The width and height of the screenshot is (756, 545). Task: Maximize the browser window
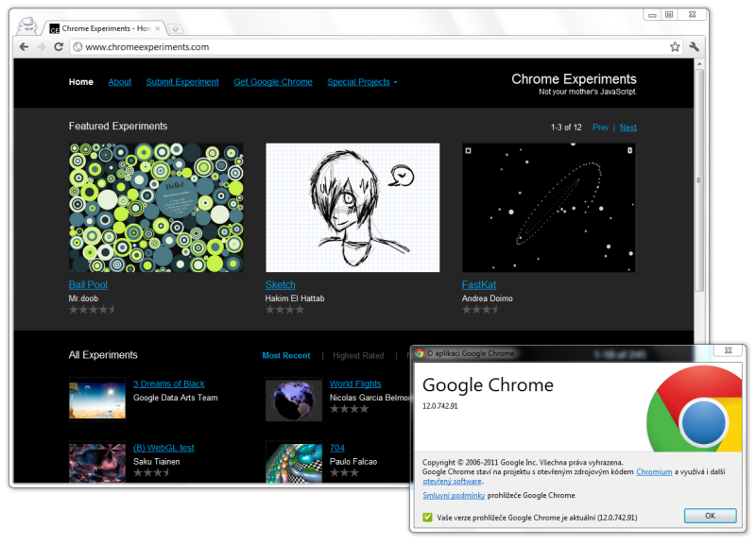[669, 14]
